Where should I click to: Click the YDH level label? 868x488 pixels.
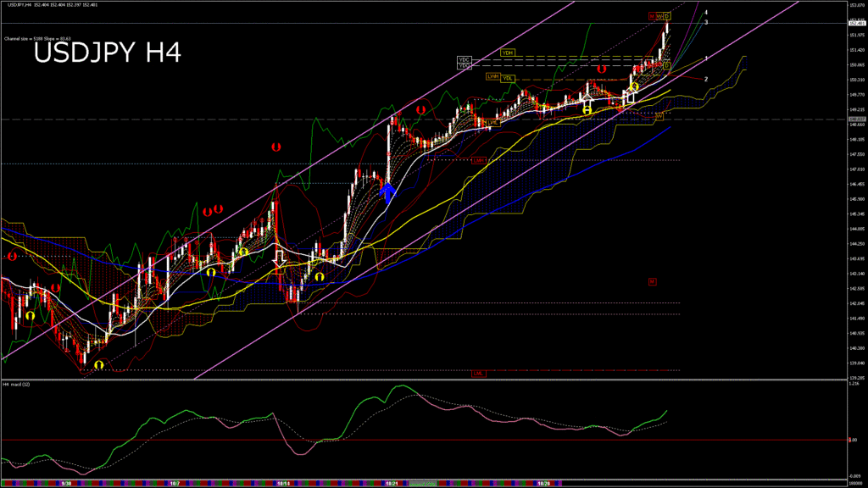tap(508, 53)
